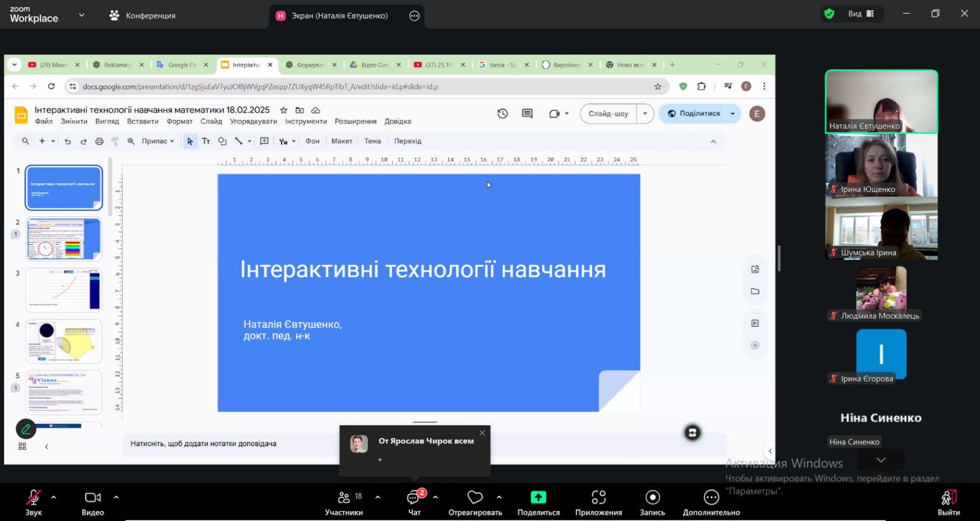Image resolution: width=980 pixels, height=521 pixels.
Task: Expand the Слайд-шоу dropdown arrow
Action: (x=645, y=113)
